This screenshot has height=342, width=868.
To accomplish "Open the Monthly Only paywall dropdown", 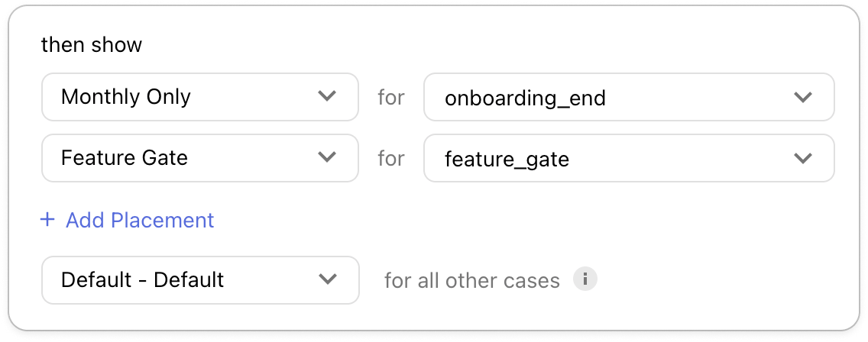I will (199, 97).
